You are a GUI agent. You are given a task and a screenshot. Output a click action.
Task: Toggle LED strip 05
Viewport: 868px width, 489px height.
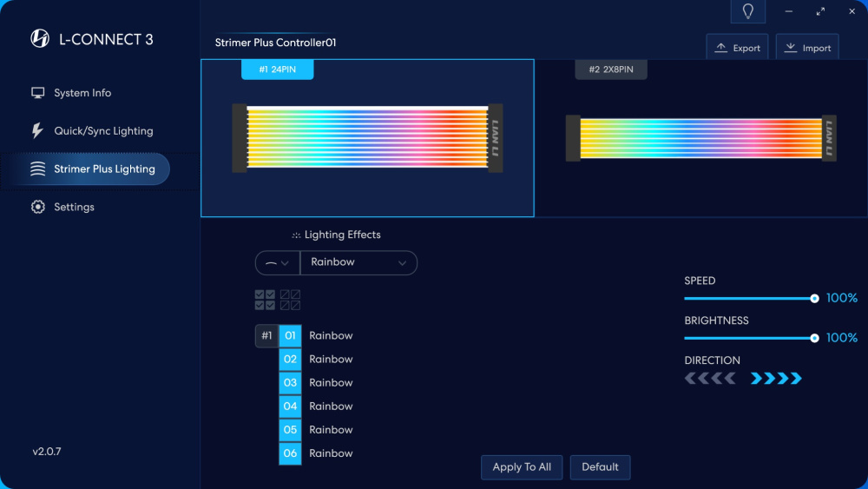tap(290, 430)
